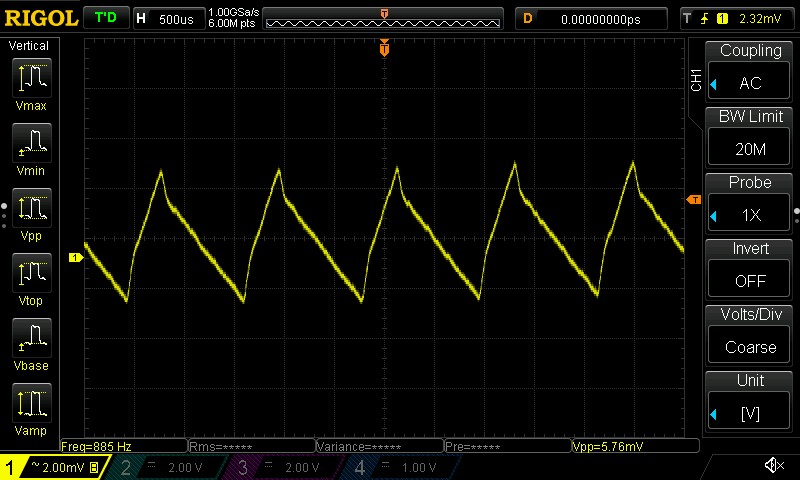Click the trigger source channel 1 badge
The image size is (800, 480).
(722, 19)
